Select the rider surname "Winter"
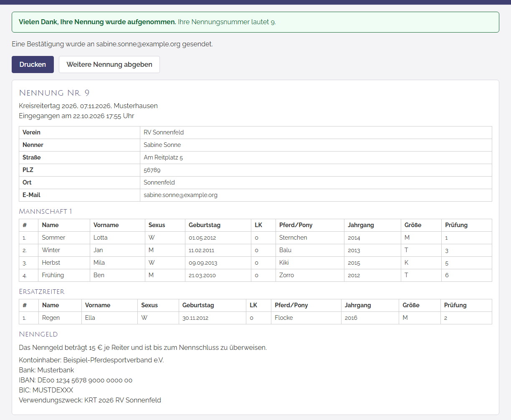The height and width of the screenshot is (420, 511). (x=51, y=250)
